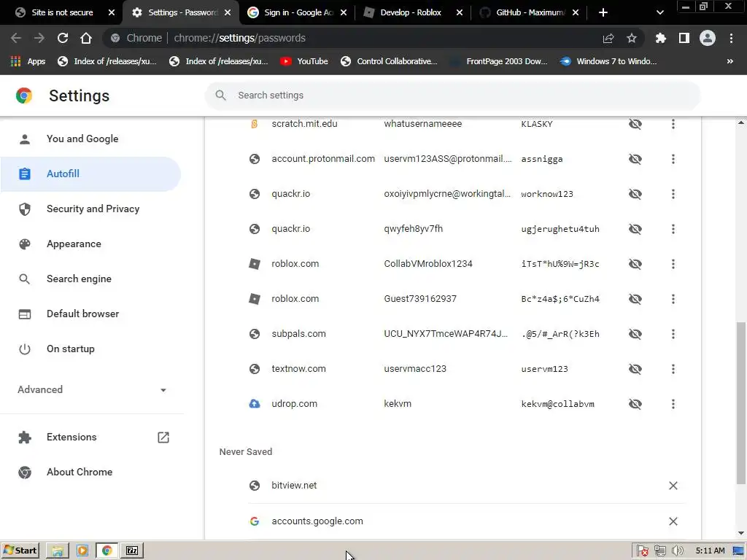Click the address bar URL
747x560 pixels.
(x=239, y=38)
